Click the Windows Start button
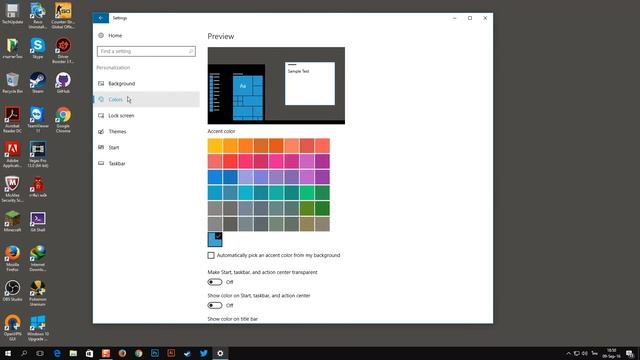 (x=8, y=353)
